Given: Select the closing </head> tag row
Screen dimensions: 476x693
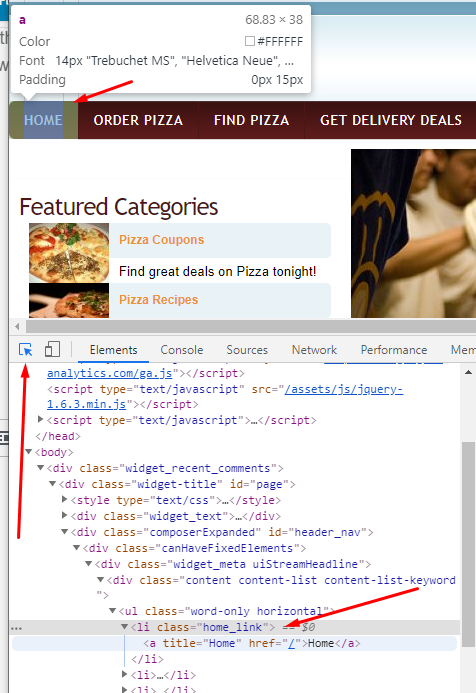Looking at the screenshot, I should click(x=58, y=436).
